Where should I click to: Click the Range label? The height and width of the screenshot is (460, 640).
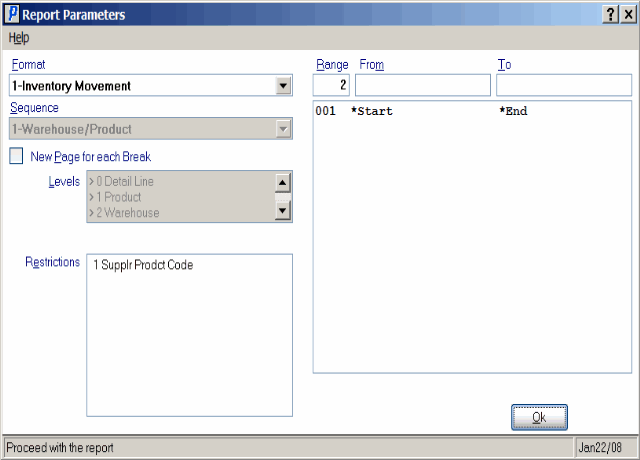[332, 64]
